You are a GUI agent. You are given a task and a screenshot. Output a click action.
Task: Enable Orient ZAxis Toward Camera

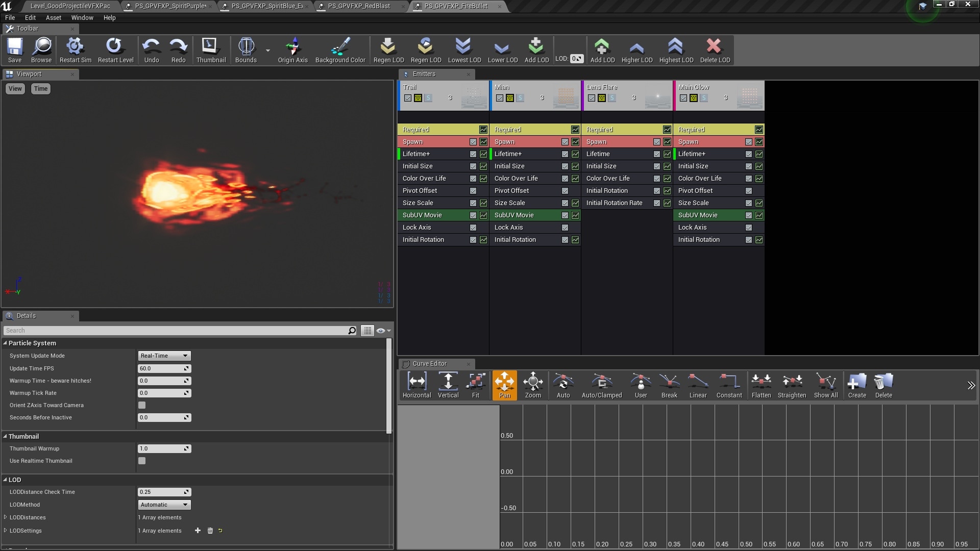[142, 405]
